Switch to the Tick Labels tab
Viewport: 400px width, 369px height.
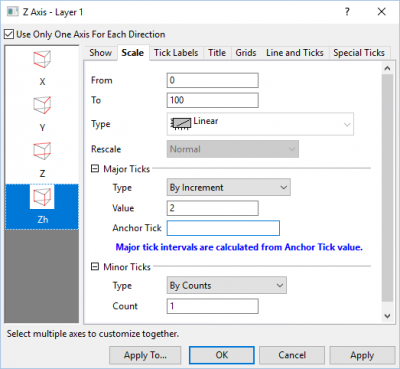click(176, 53)
